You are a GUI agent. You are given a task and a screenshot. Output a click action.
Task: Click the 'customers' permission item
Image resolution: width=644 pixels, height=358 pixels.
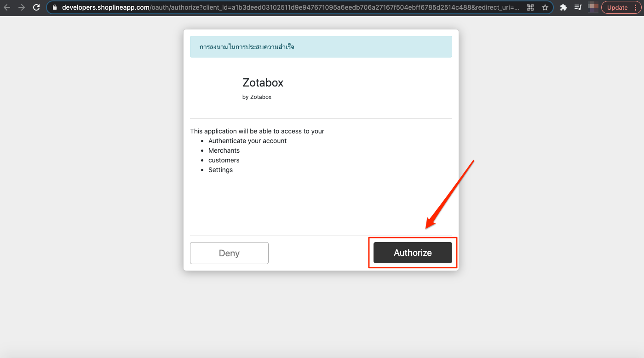[224, 160]
